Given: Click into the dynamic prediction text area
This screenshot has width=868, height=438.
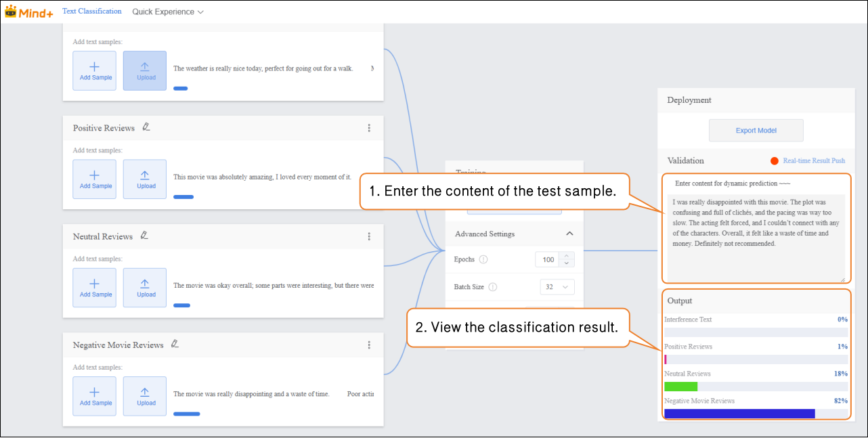Looking at the screenshot, I should click(756, 237).
